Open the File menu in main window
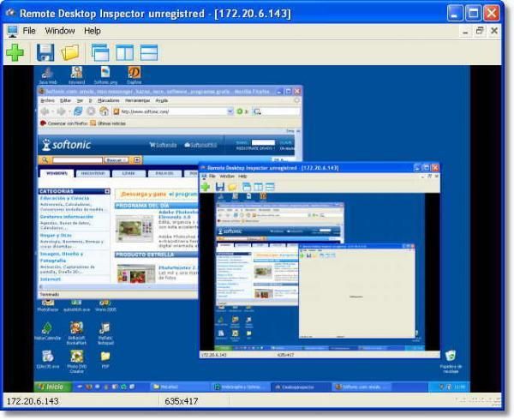Screen dimensions: 514x420 pos(29,31)
